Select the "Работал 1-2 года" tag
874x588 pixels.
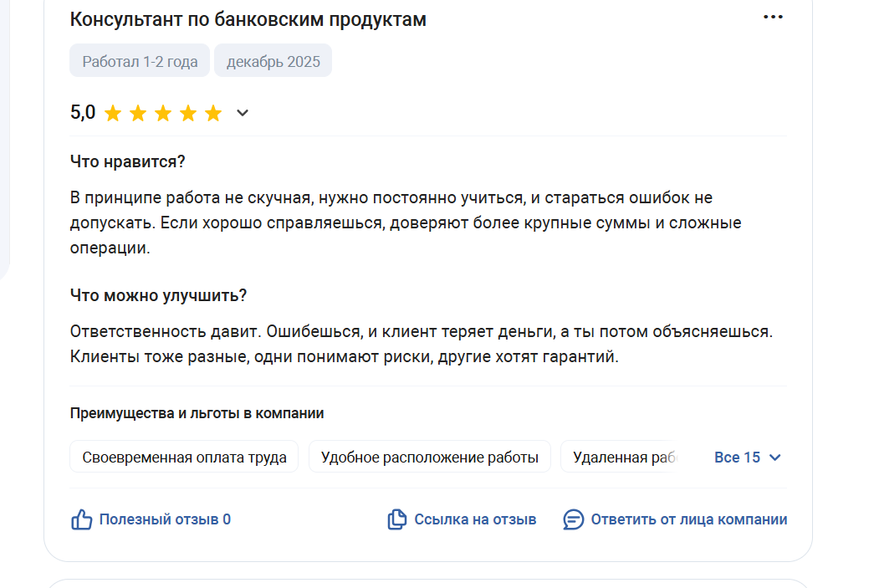[x=140, y=61]
